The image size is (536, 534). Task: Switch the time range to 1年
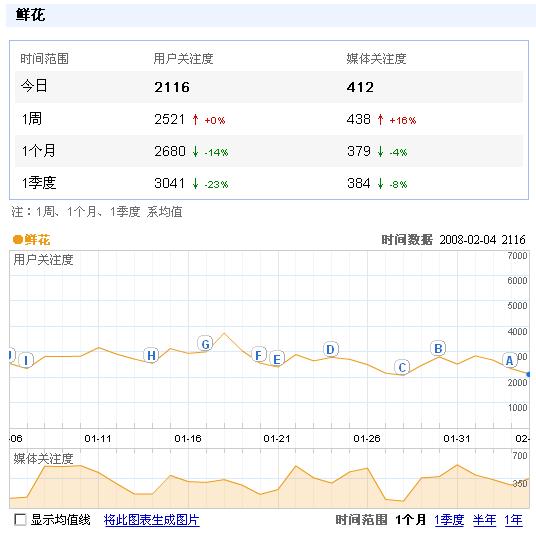[513, 520]
